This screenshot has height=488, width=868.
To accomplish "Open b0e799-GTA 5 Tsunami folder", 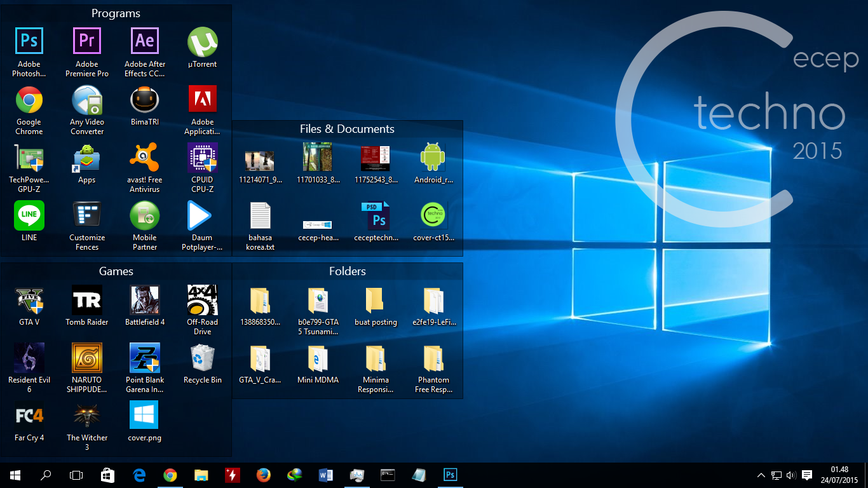I will (318, 300).
